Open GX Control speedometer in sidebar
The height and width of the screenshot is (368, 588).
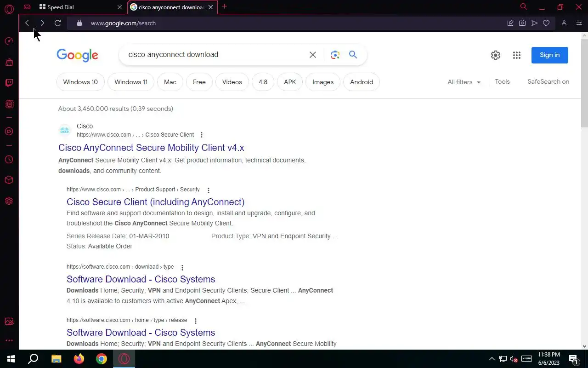9,41
